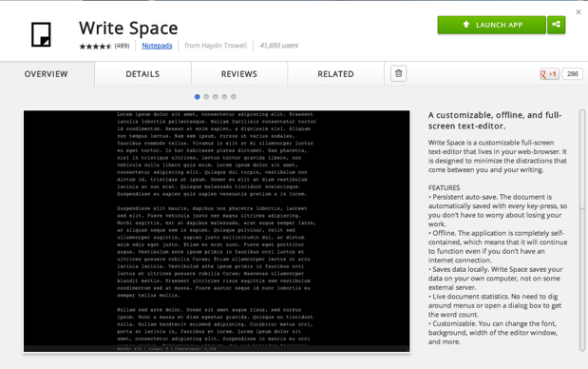
Task: Click the 'from Haydn Trowell' author text
Action: [x=216, y=46]
